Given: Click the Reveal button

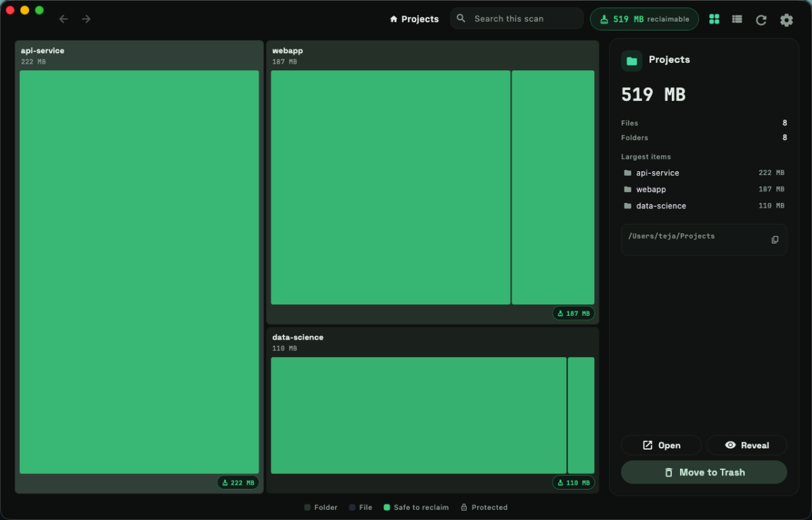Looking at the screenshot, I should coord(747,445).
